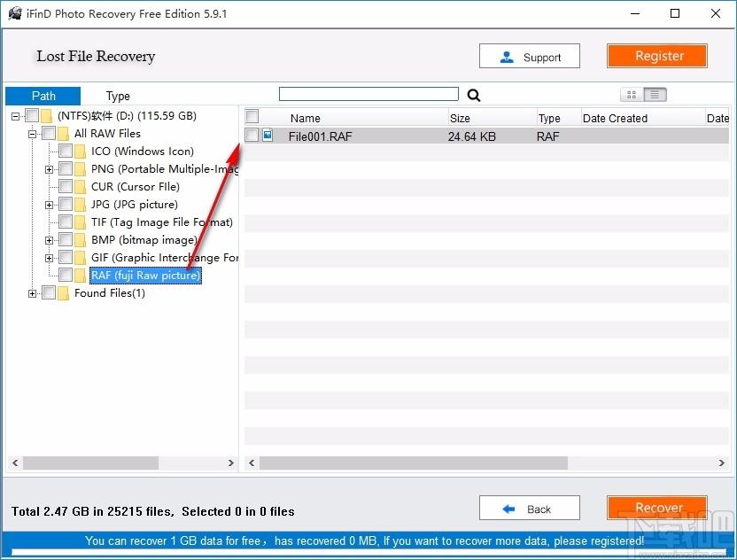Tick the GIF folder checkbox
Viewport: 737px width, 560px height.
click(66, 258)
